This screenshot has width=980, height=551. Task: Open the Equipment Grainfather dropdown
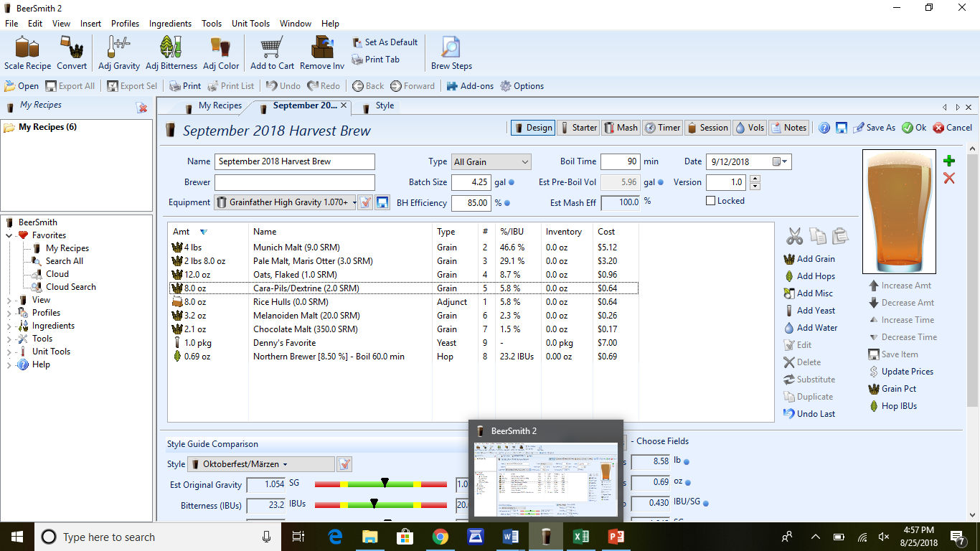coord(286,202)
